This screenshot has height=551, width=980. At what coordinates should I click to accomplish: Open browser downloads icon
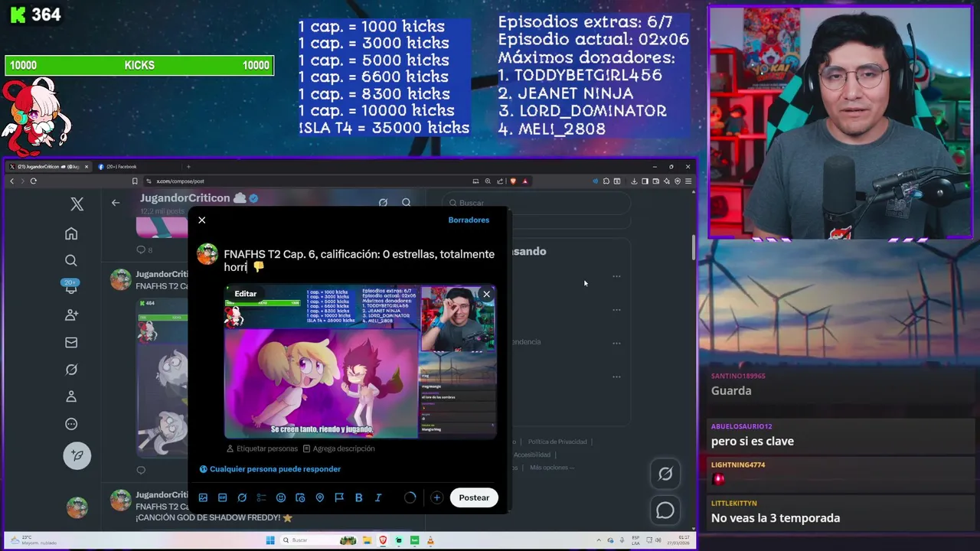[634, 181]
